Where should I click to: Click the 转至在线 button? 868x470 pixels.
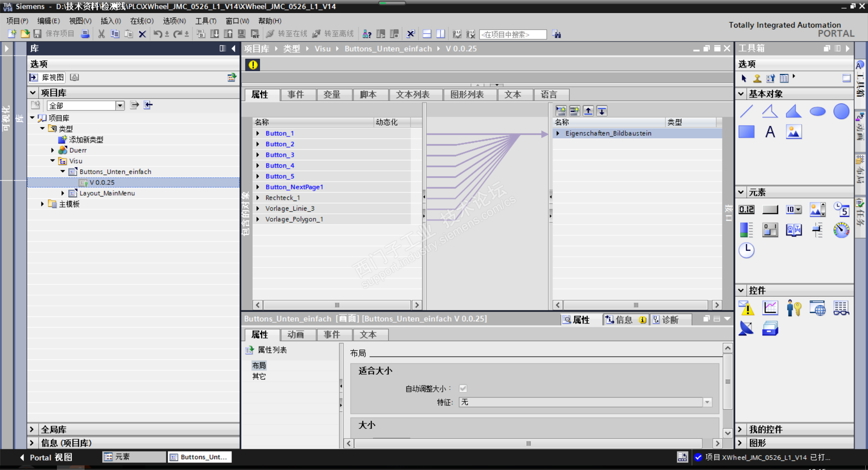pos(287,34)
